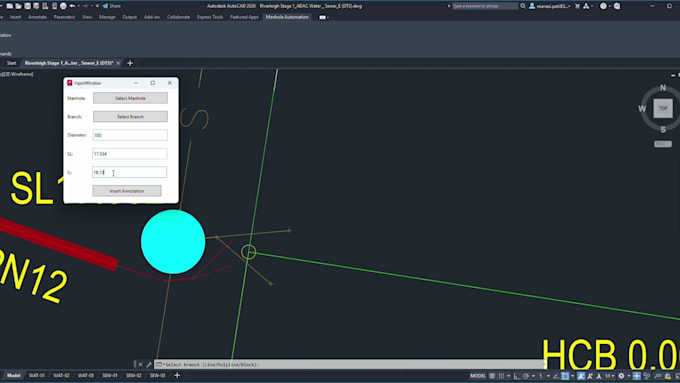Toggle isometric drafting in status bar

pyautogui.click(x=541, y=376)
